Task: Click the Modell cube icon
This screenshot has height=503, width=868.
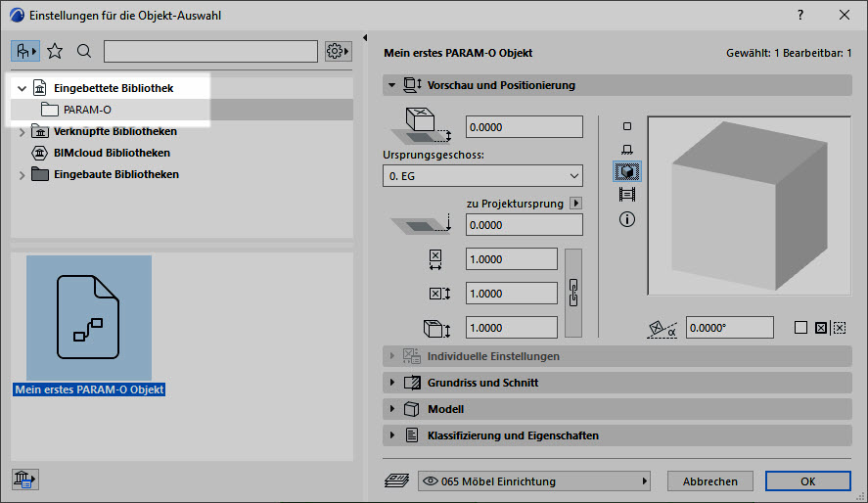Action: point(411,409)
